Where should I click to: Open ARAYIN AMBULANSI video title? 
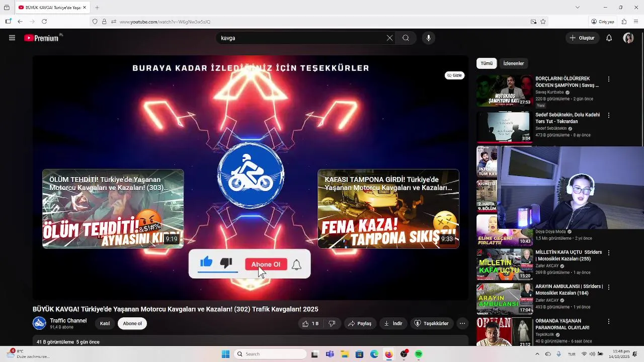click(x=569, y=290)
